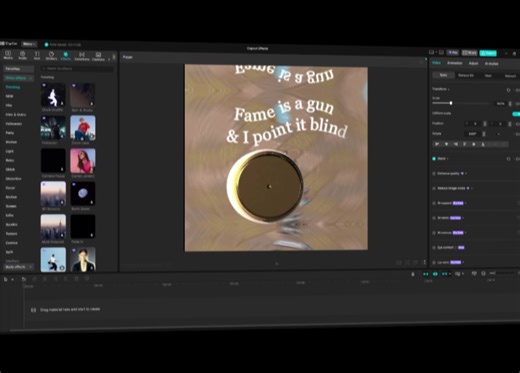Click the Pro button in top bar
Viewport: 520px width, 373px height.
point(453,52)
